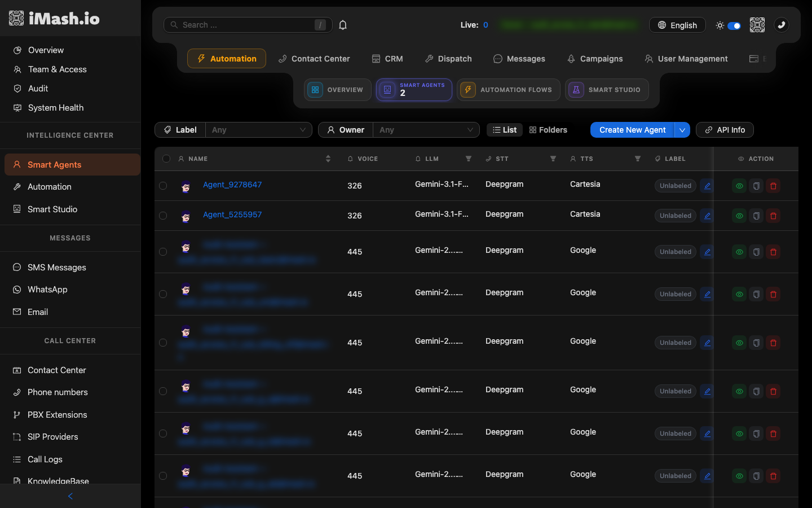Screen dimensions: 812x508
Task: Collapse the sidebar with the chevron
Action: (x=70, y=496)
